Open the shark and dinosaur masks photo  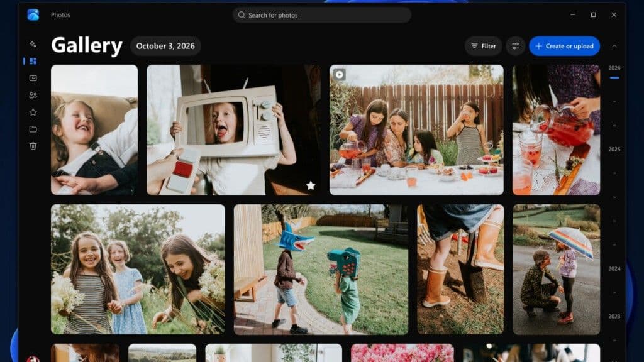[x=321, y=269]
